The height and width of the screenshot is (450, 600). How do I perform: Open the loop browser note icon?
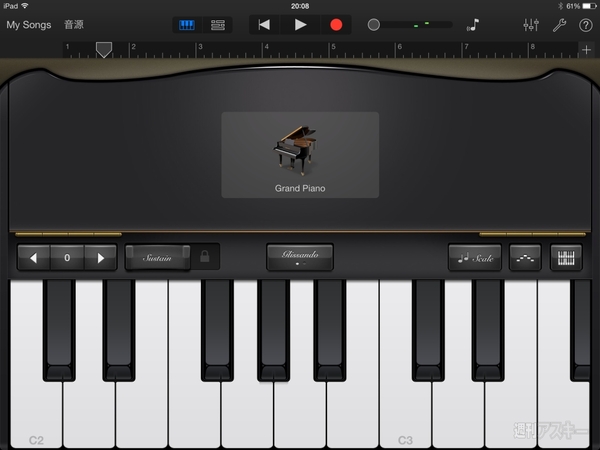[473, 25]
